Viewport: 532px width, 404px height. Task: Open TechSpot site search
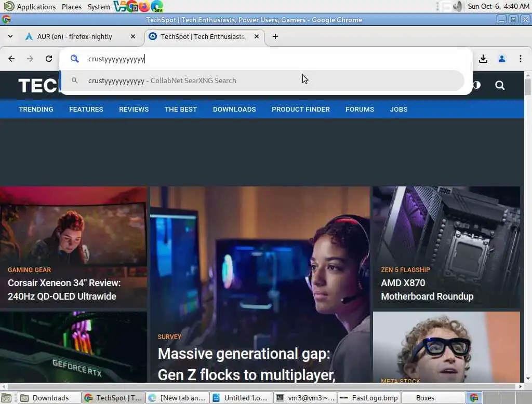(x=500, y=85)
